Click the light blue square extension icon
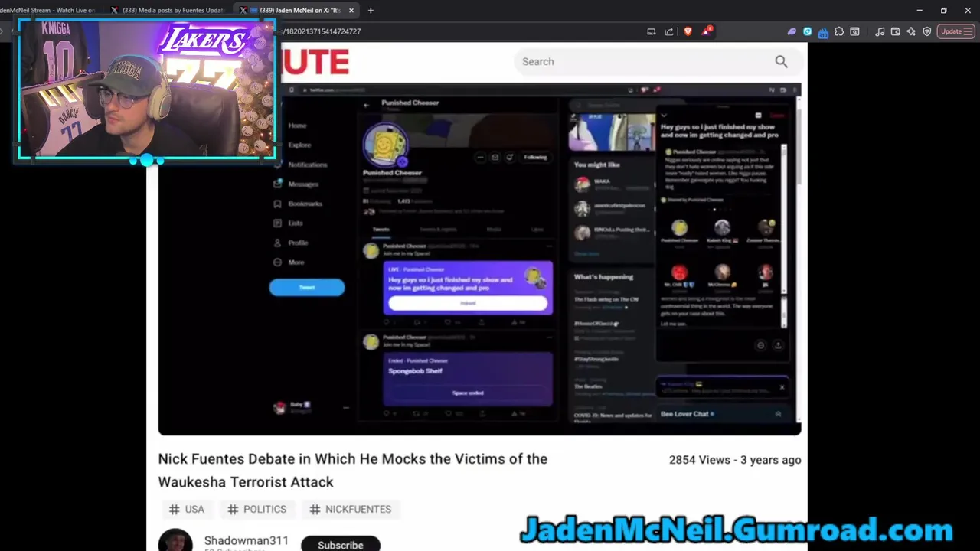The height and width of the screenshot is (551, 980). (x=807, y=31)
